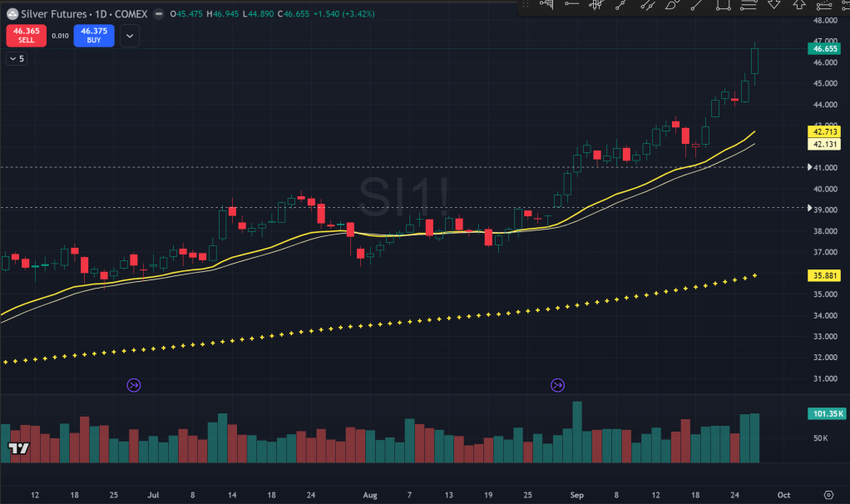Expand the order panel dropdown beside BUY
The image size is (850, 504).
point(129,35)
